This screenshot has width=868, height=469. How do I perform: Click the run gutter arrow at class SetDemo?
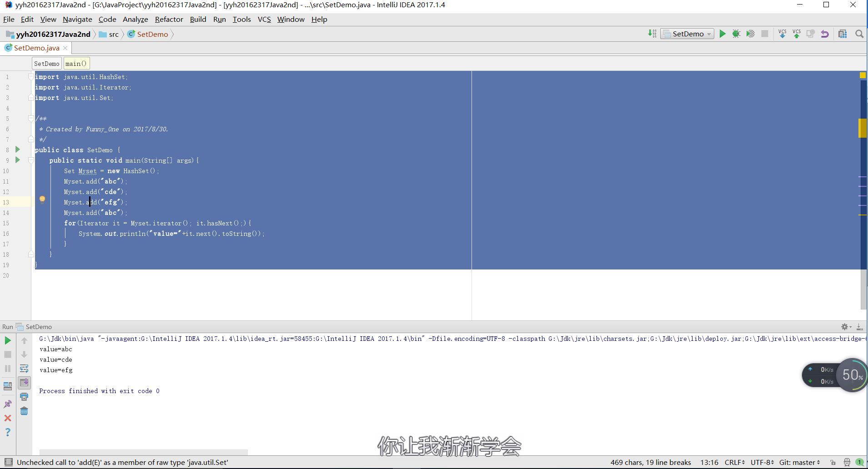click(x=18, y=149)
